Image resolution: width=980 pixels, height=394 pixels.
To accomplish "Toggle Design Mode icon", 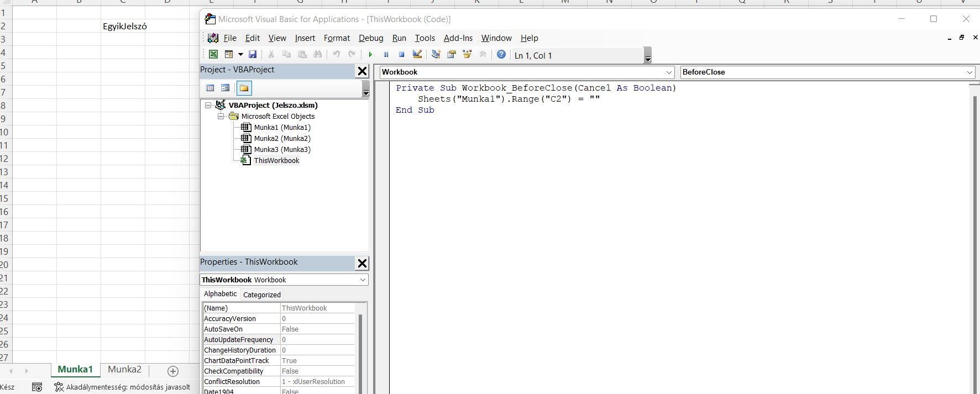I will click(x=417, y=54).
